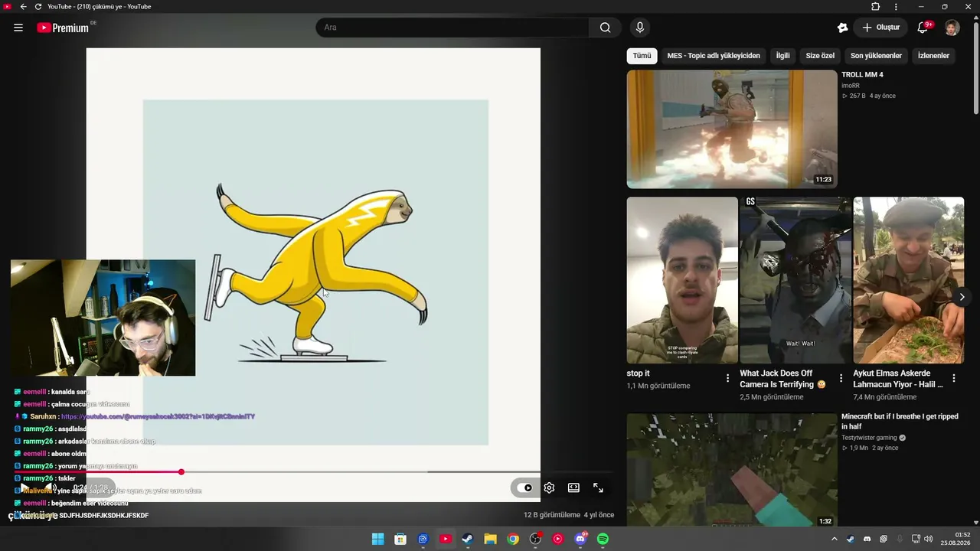
Task: Open YouTube Music from the taskbar
Action: click(x=557, y=539)
